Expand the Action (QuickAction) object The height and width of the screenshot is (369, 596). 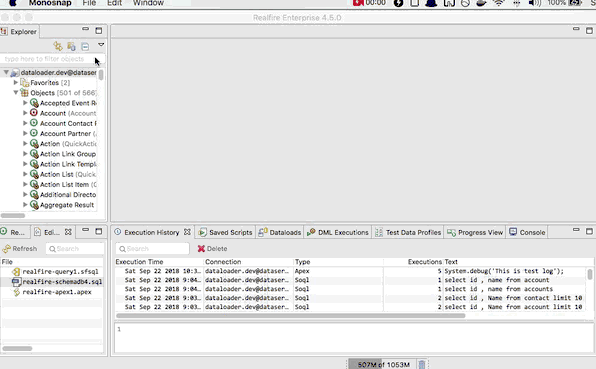[25, 144]
